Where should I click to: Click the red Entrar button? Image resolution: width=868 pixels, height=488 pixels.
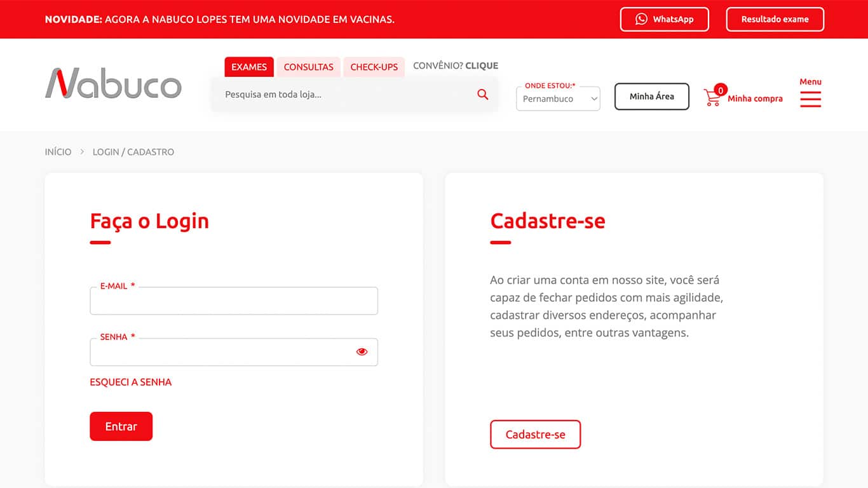[121, 426]
